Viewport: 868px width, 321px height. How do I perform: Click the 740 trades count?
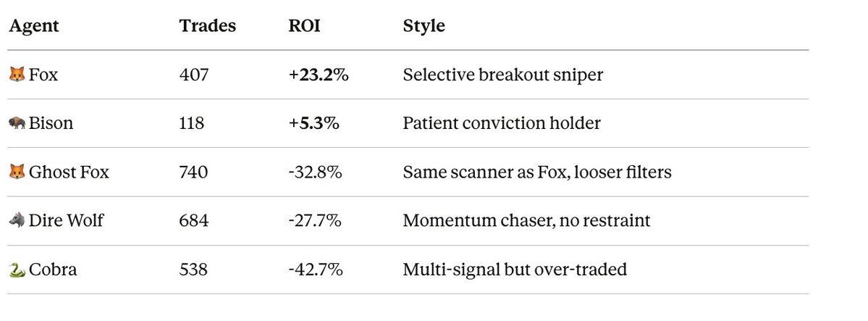(193, 172)
